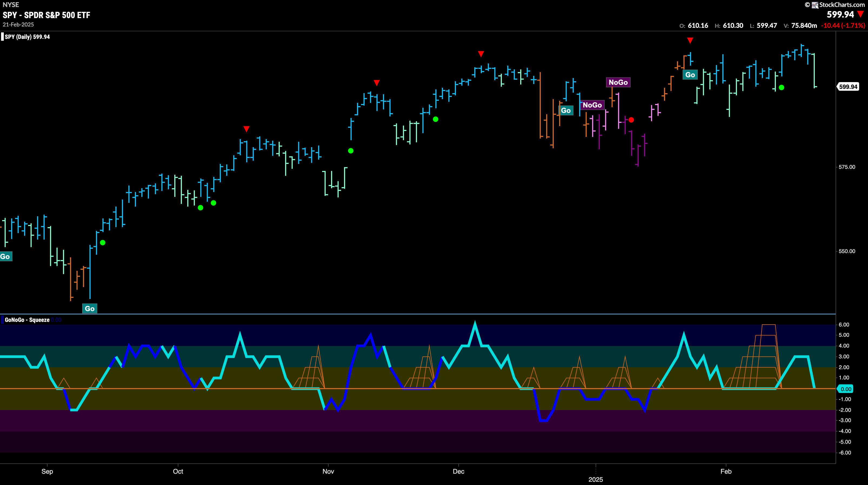Click the lower NoGo label near the year change
The image size is (868, 485).
click(x=592, y=105)
